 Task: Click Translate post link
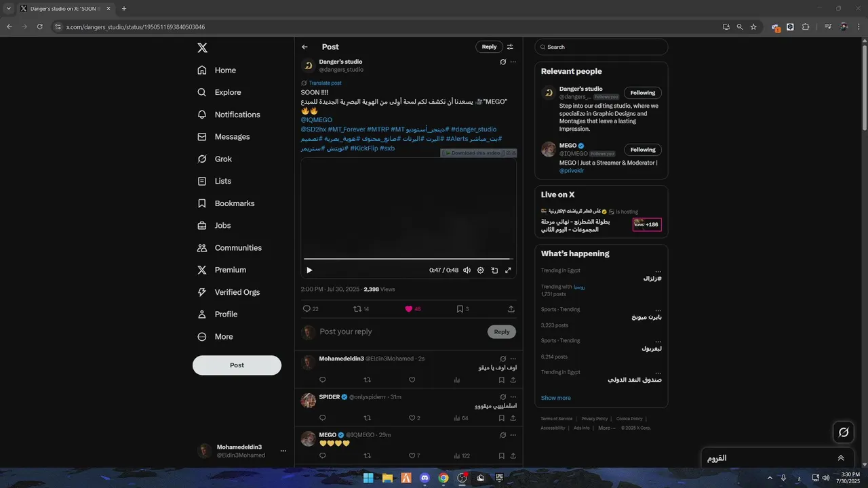(x=325, y=83)
